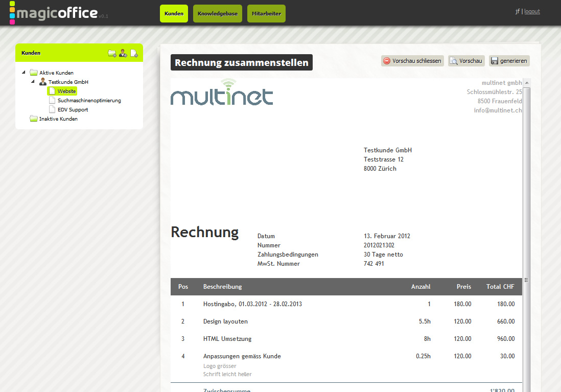Go to the Mitarbeiter tab

pyautogui.click(x=266, y=14)
